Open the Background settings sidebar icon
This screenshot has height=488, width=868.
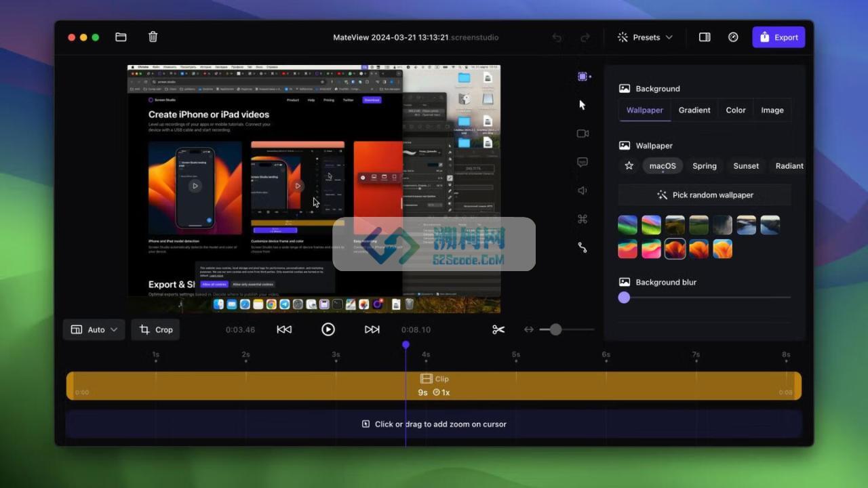click(583, 77)
